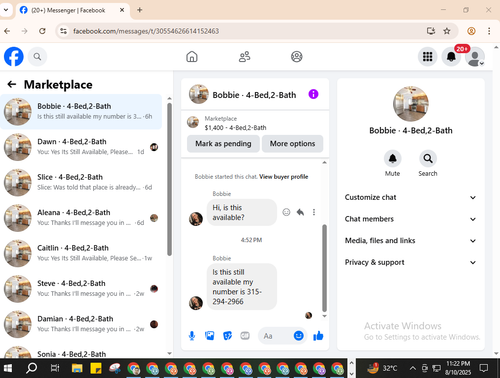Expand Media, files and links section
The width and height of the screenshot is (500, 378).
point(411,241)
